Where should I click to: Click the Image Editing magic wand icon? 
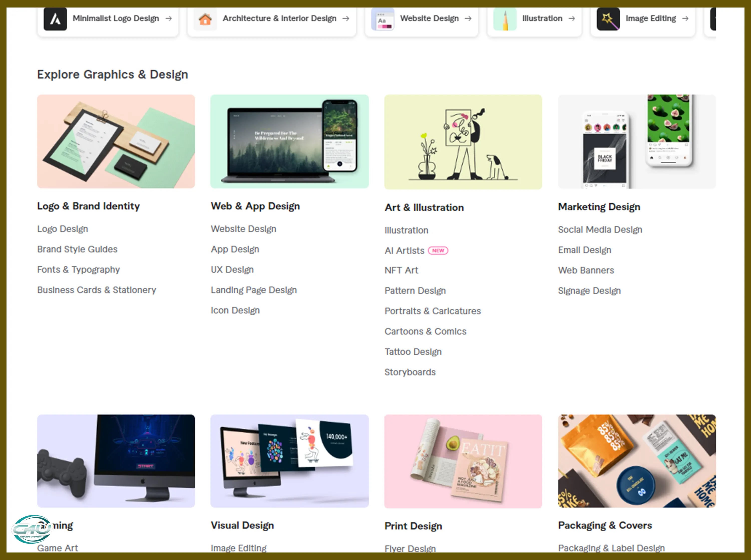tap(608, 19)
